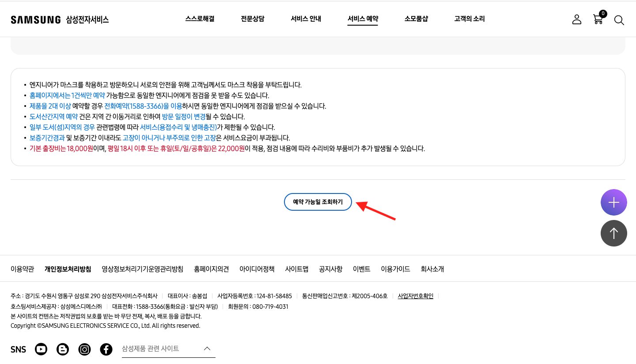The height and width of the screenshot is (364, 636).
Task: Click the purple plus floating button
Action: (613, 202)
